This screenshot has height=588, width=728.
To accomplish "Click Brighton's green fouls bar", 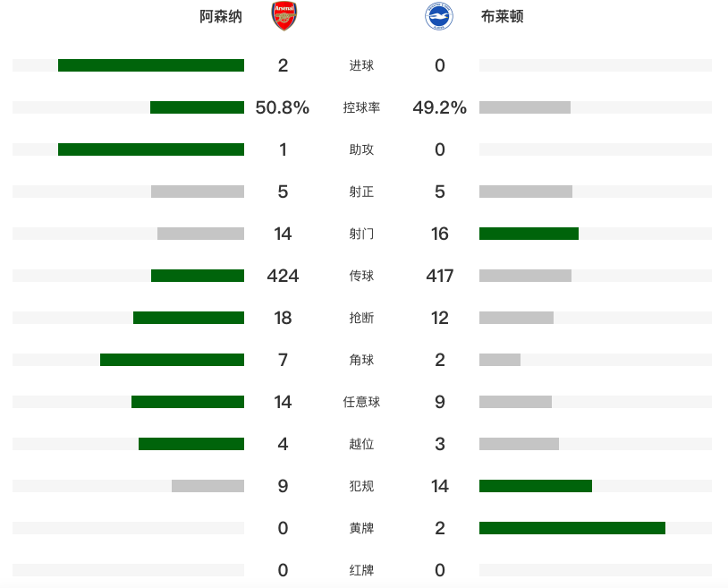I will pyautogui.click(x=536, y=486).
